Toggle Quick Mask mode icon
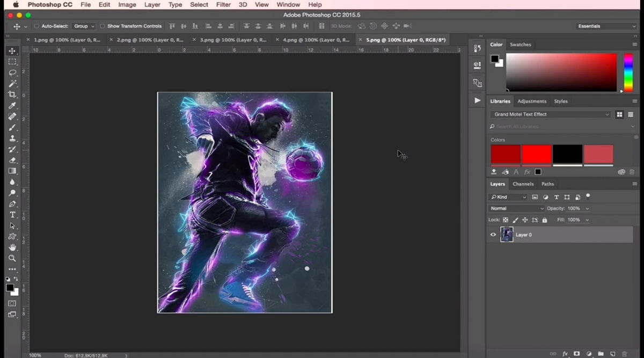This screenshot has height=358, width=644. coord(12,303)
